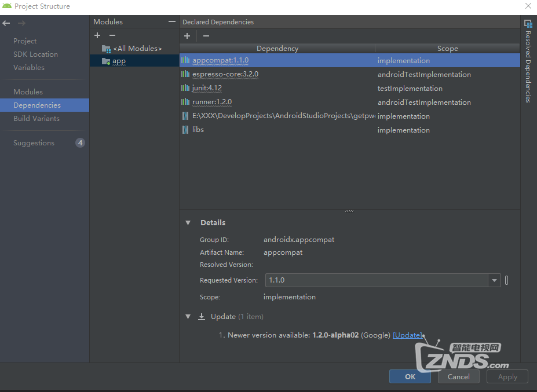Click the add module plus icon
This screenshot has width=537, height=392.
point(97,36)
